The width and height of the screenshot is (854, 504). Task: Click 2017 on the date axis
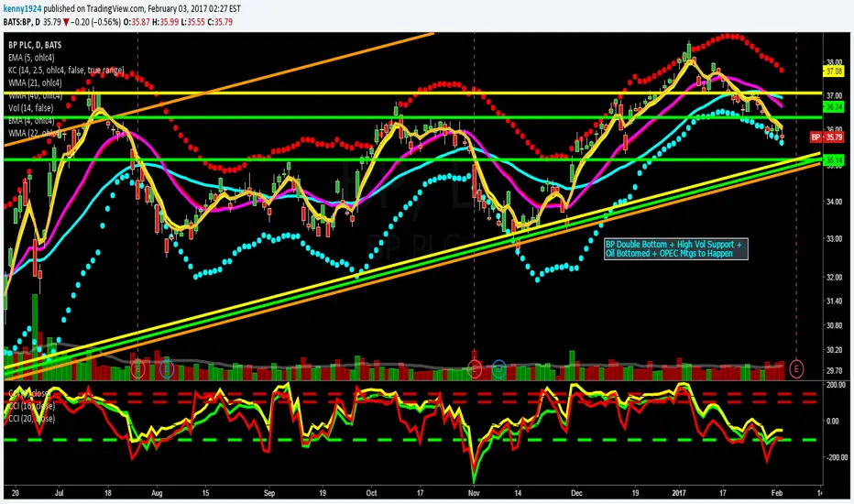point(679,493)
